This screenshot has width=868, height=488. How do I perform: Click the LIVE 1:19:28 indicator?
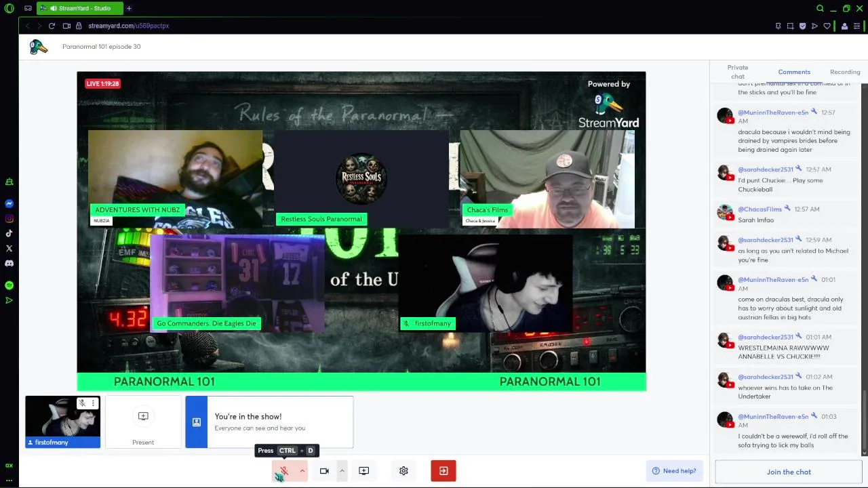[x=102, y=83]
